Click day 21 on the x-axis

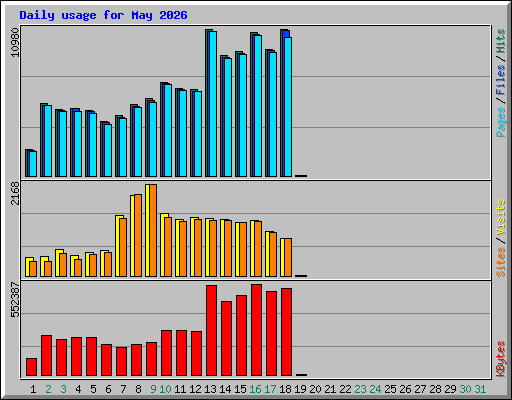(x=330, y=389)
